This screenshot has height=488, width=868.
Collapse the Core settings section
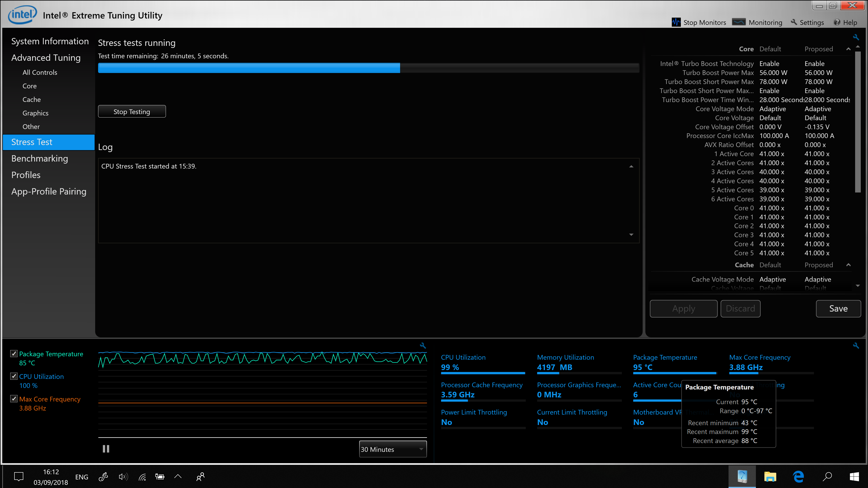(849, 49)
